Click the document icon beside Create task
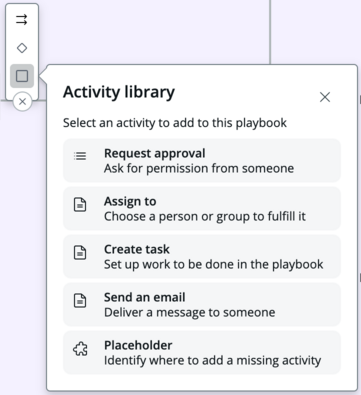The image size is (361, 395). coord(80,253)
